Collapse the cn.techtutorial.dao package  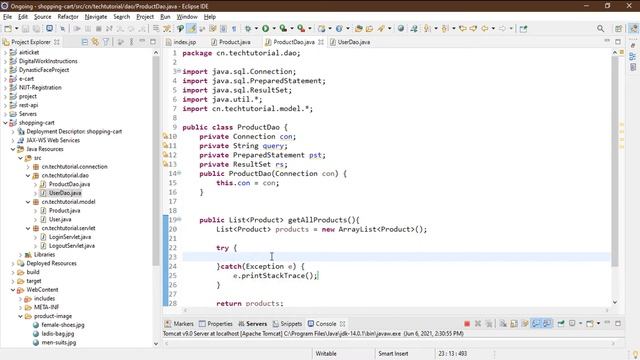(28, 176)
